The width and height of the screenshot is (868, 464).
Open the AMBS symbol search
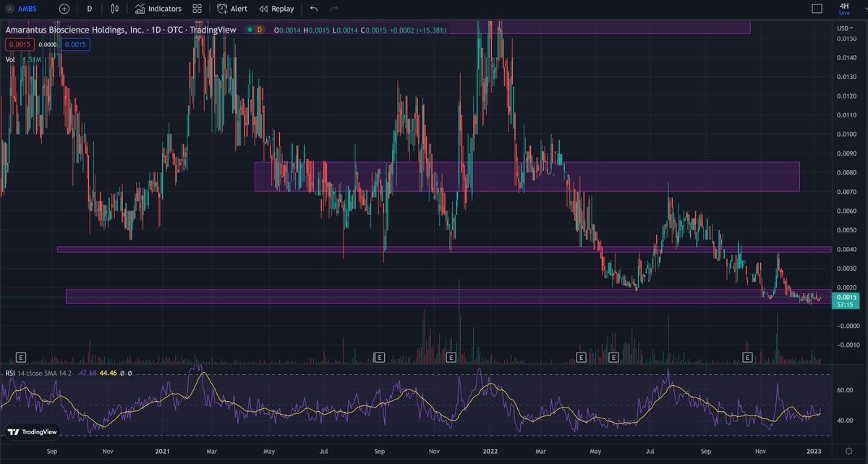point(22,9)
